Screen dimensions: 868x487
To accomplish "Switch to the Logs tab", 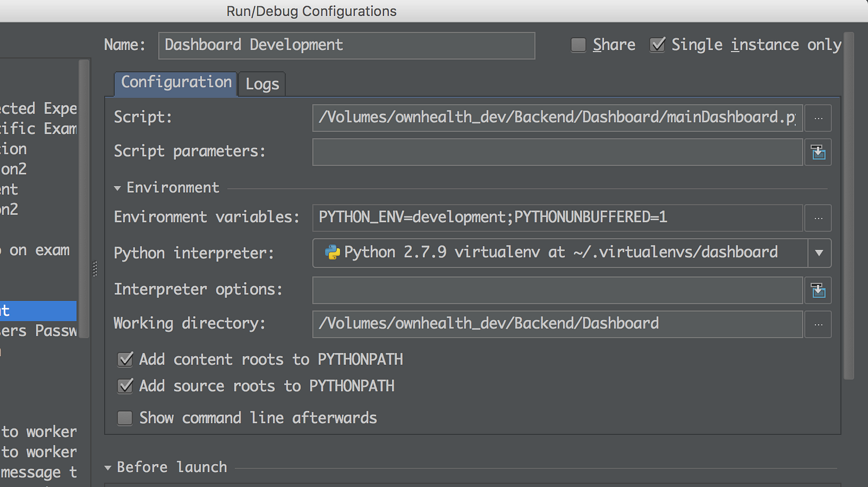I will [262, 84].
